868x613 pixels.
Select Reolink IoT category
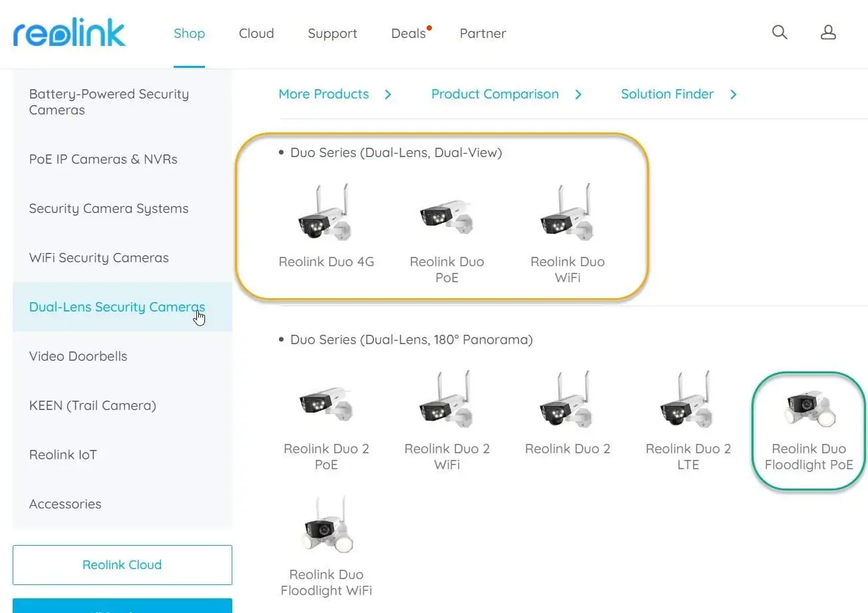pos(122,455)
